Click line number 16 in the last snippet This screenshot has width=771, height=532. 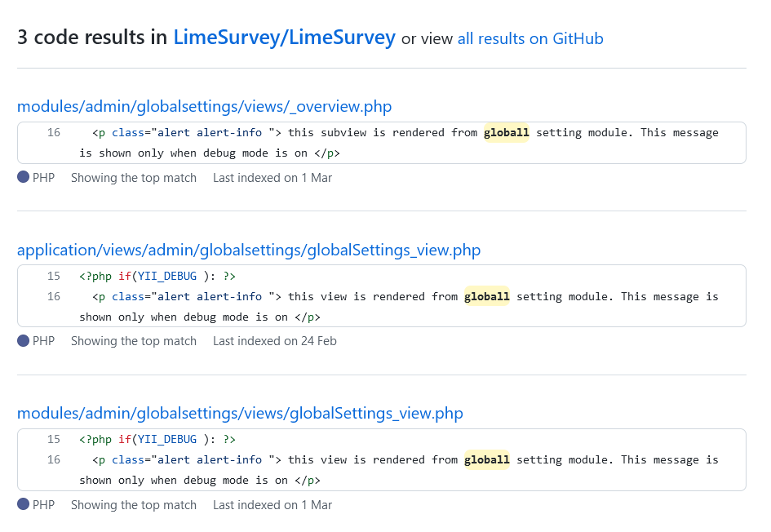click(x=54, y=459)
